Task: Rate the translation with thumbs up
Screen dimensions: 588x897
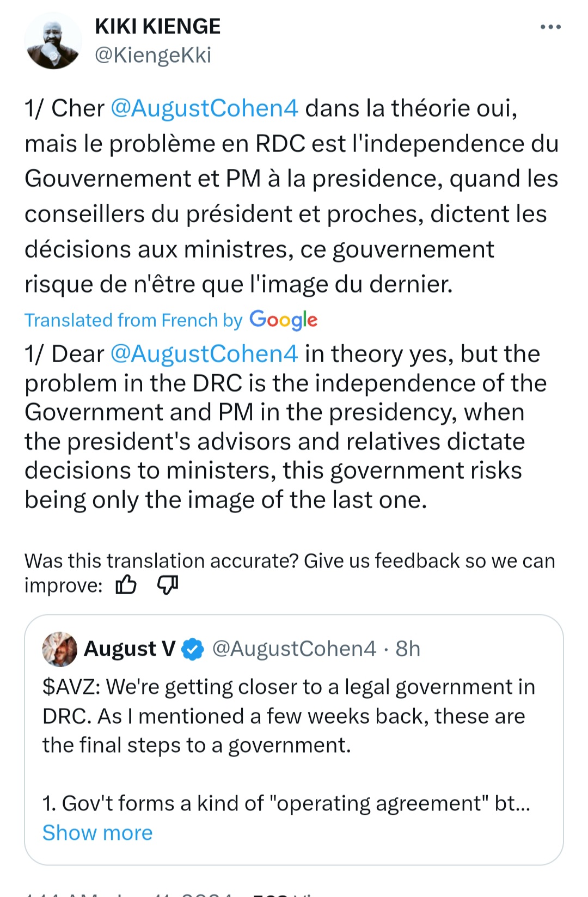Action: [x=126, y=585]
